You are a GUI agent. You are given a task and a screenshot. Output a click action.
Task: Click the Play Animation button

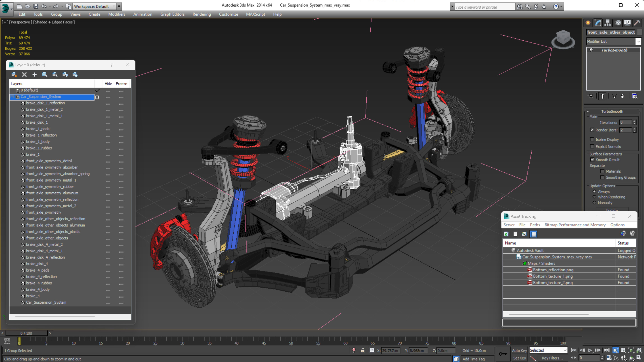[590, 350]
